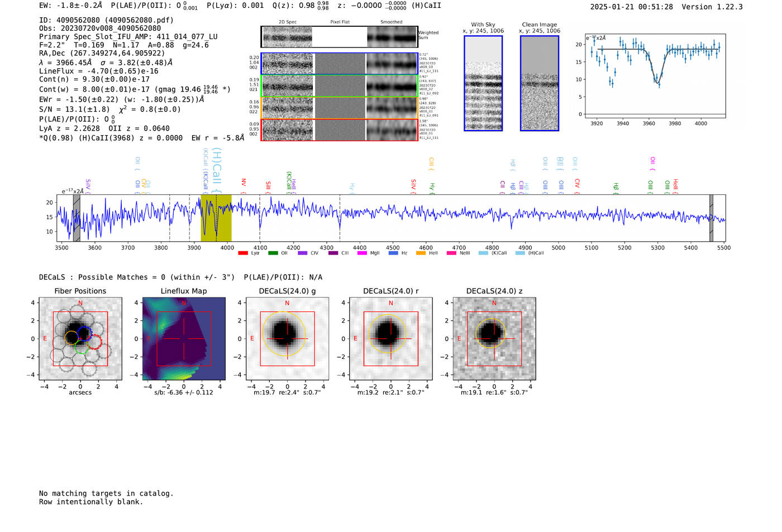Image resolution: width=782 pixels, height=532 pixels.
Task: Select the "No matching targets in catalog." text
Action: click(106, 493)
